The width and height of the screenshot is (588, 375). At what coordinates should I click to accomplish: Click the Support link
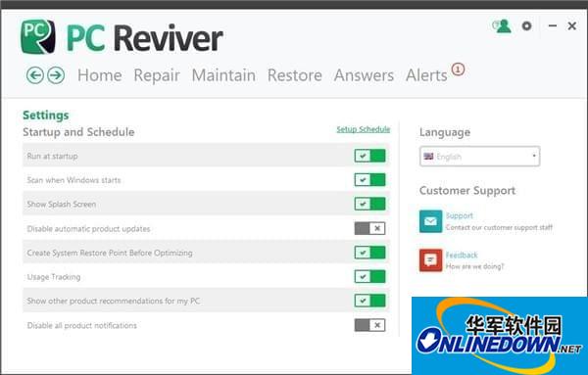[460, 215]
